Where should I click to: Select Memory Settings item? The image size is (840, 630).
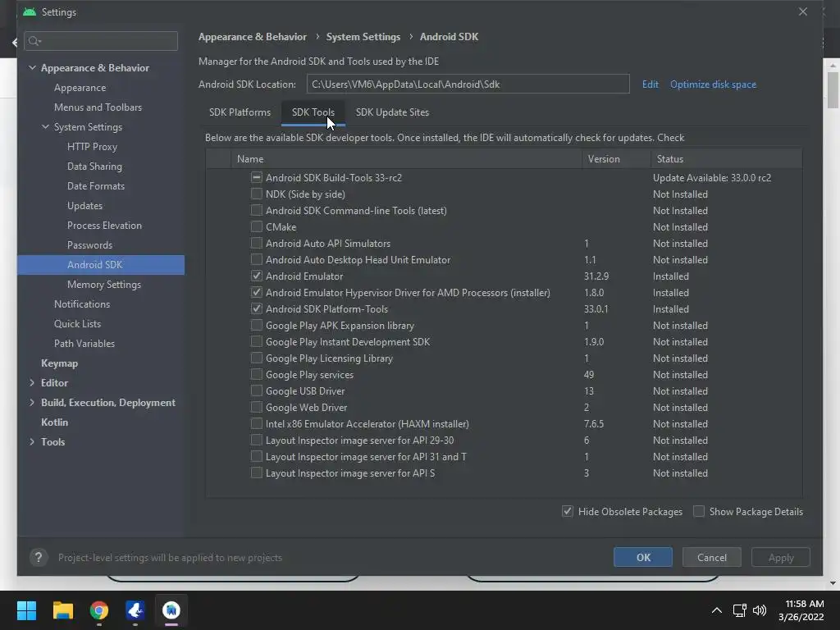104,285
